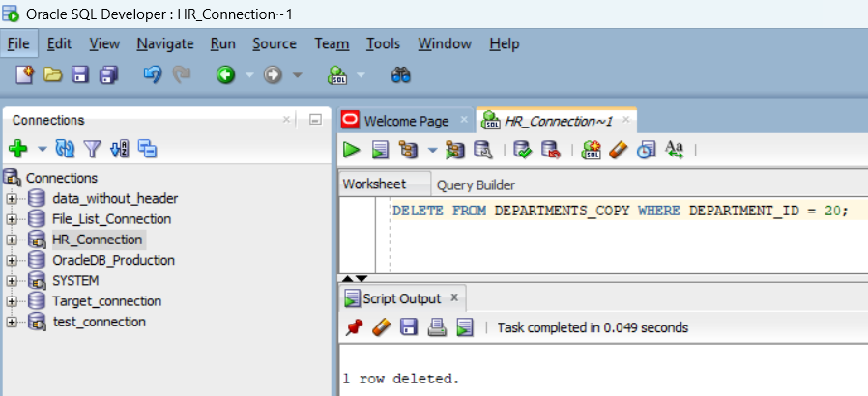Open the Team menu

coord(332,43)
